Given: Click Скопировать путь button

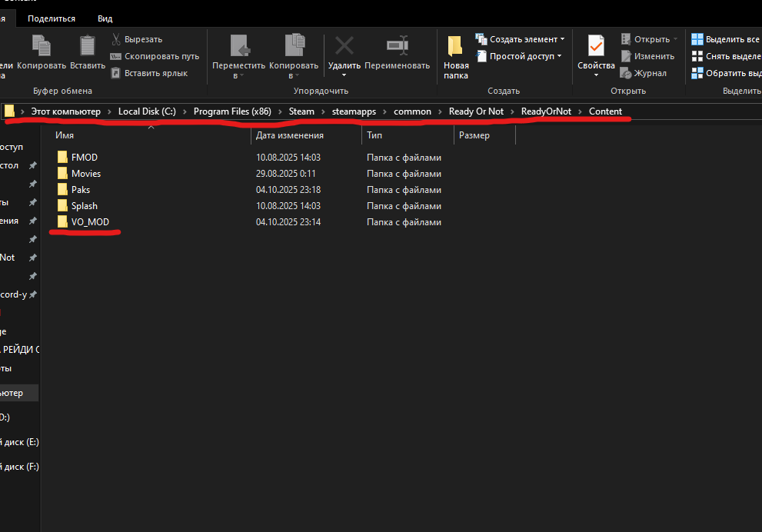Looking at the screenshot, I should [155, 56].
